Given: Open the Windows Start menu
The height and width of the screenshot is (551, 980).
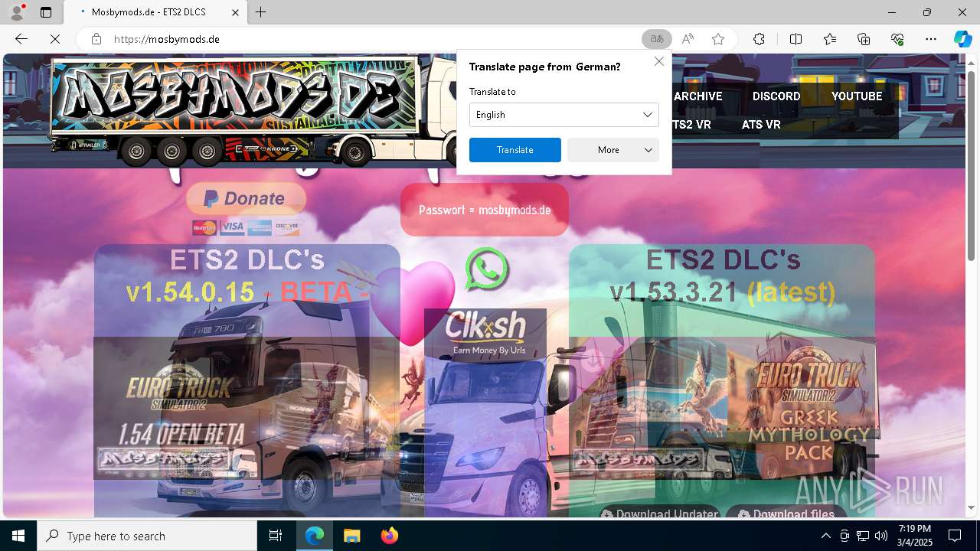Looking at the screenshot, I should tap(18, 536).
